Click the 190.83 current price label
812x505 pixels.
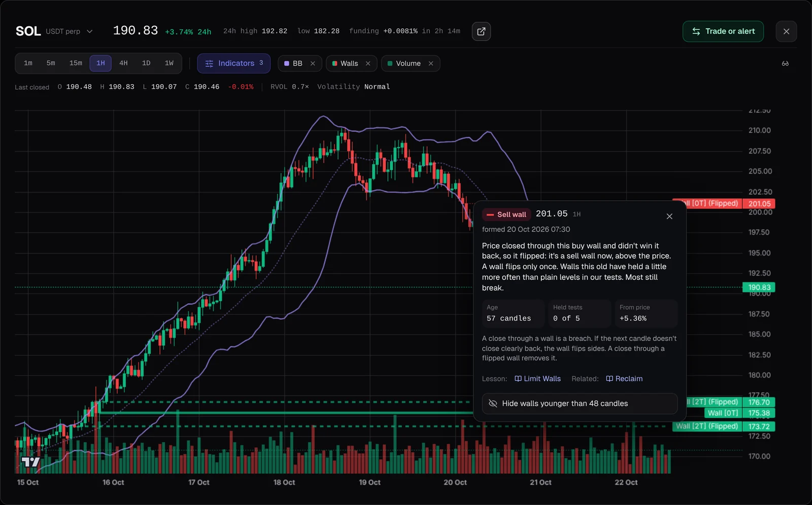[759, 287]
